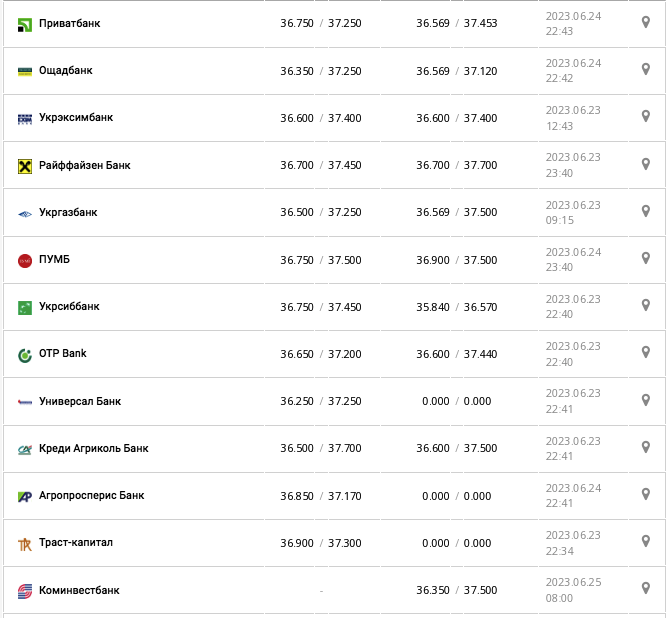Open the Райффайзен Банк link
This screenshot has height=618, width=667.
(85, 166)
